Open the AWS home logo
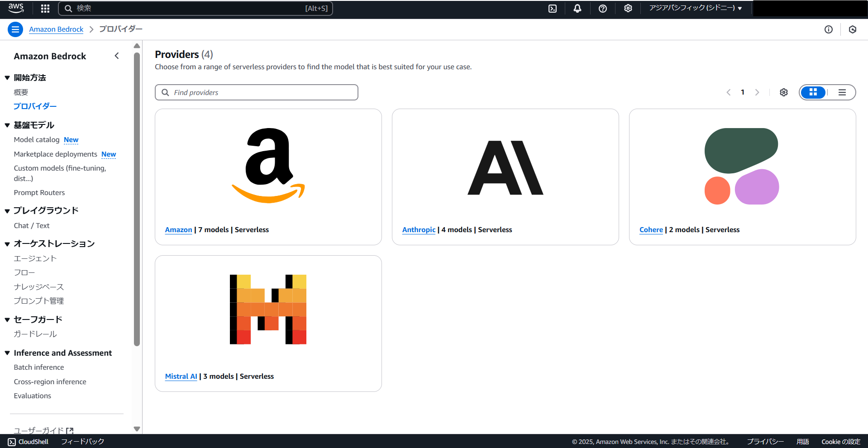The width and height of the screenshot is (868, 448). (x=16, y=8)
